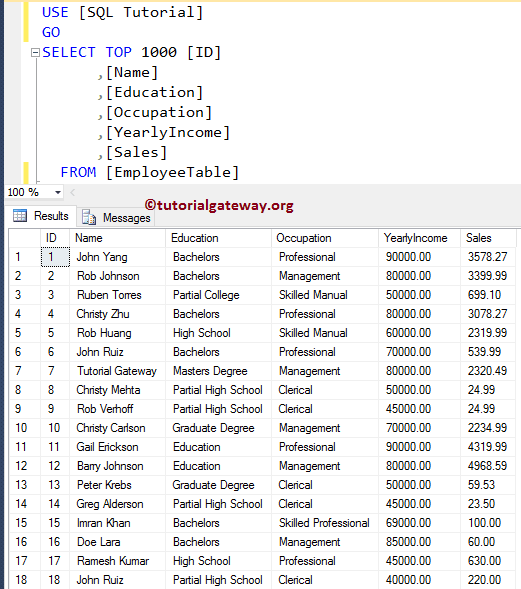
Task: Click the 3399.99 sales cell
Action: [488, 276]
